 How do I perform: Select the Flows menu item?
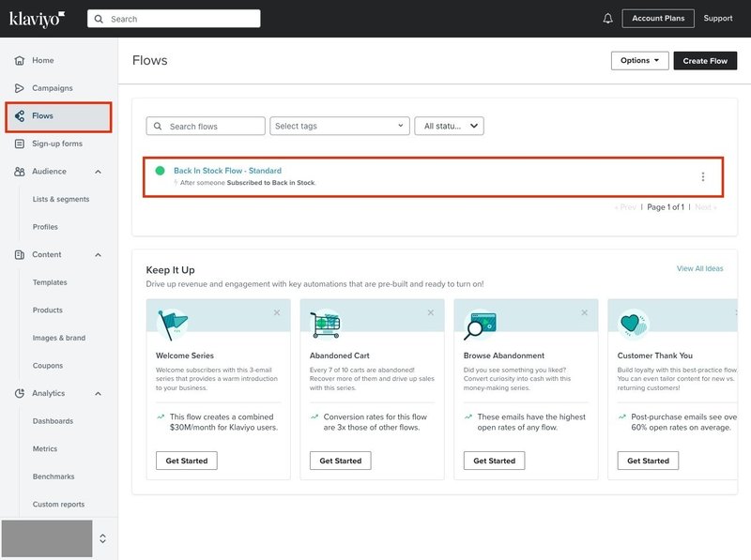[59, 116]
